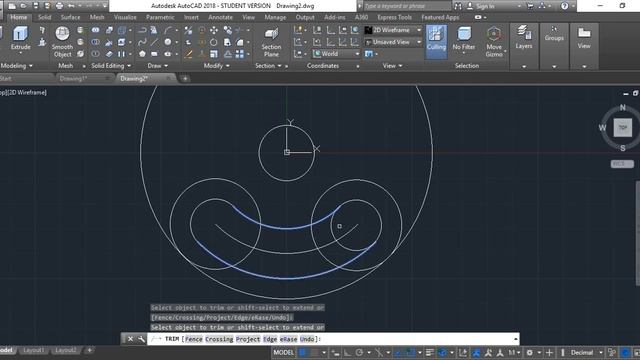Close the command line with X icon
The height and width of the screenshot is (360, 640).
130,339
